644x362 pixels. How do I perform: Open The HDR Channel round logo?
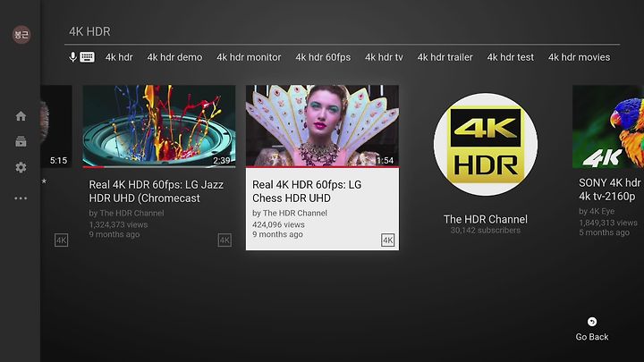coord(486,145)
